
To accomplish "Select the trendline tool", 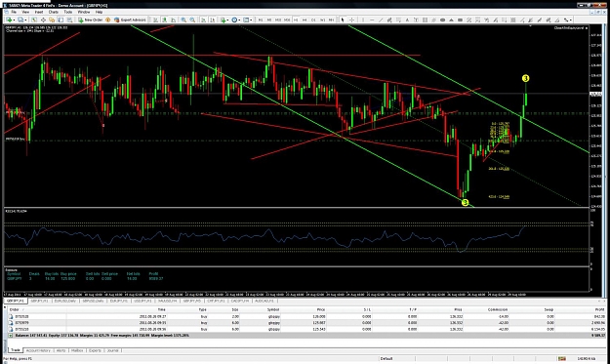I will click(381, 20).
